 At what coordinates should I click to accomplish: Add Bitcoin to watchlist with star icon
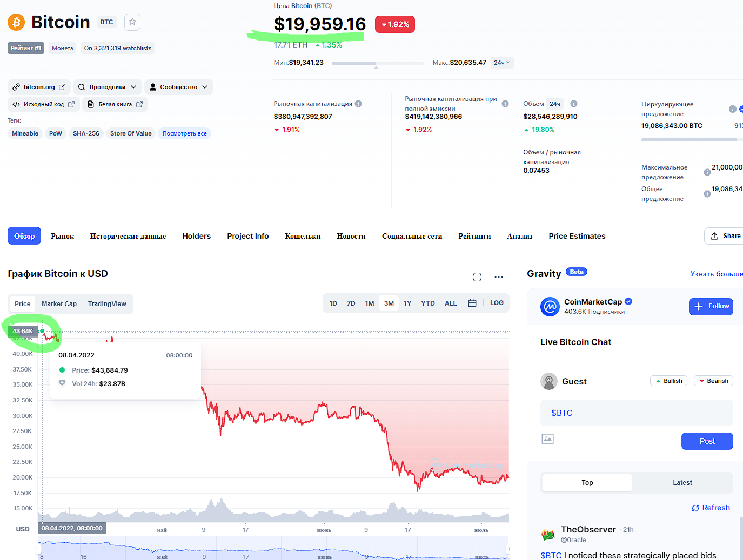[132, 22]
